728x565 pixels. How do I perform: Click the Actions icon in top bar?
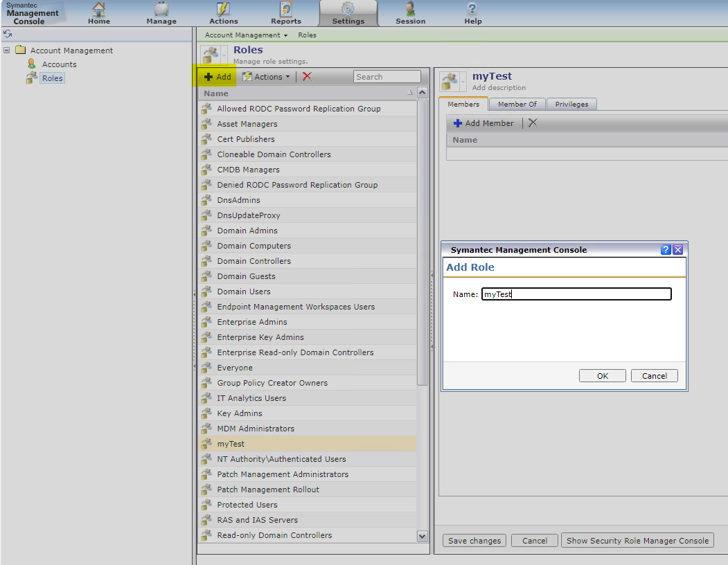(223, 10)
